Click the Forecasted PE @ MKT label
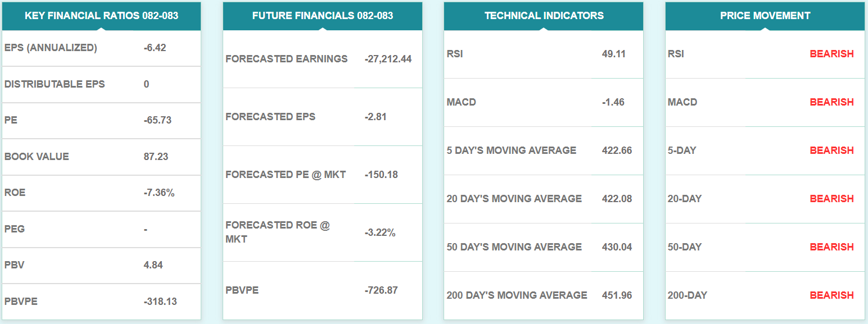Screen dimensions: 868x324 [x=286, y=175]
